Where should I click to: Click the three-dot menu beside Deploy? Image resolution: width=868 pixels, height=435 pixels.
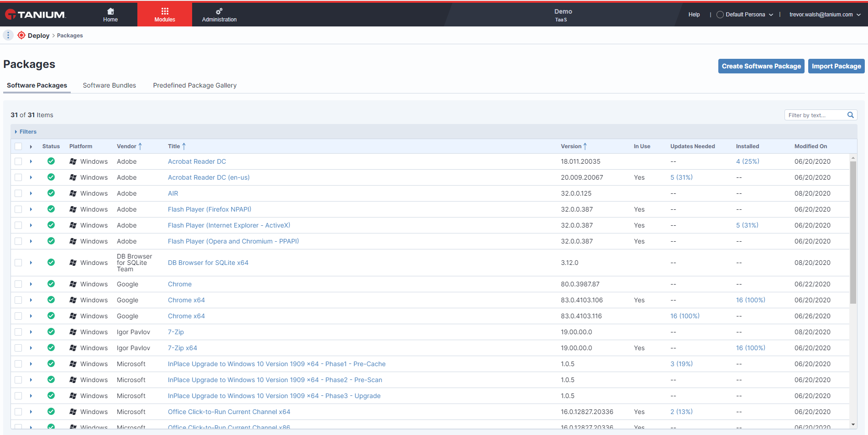click(8, 35)
